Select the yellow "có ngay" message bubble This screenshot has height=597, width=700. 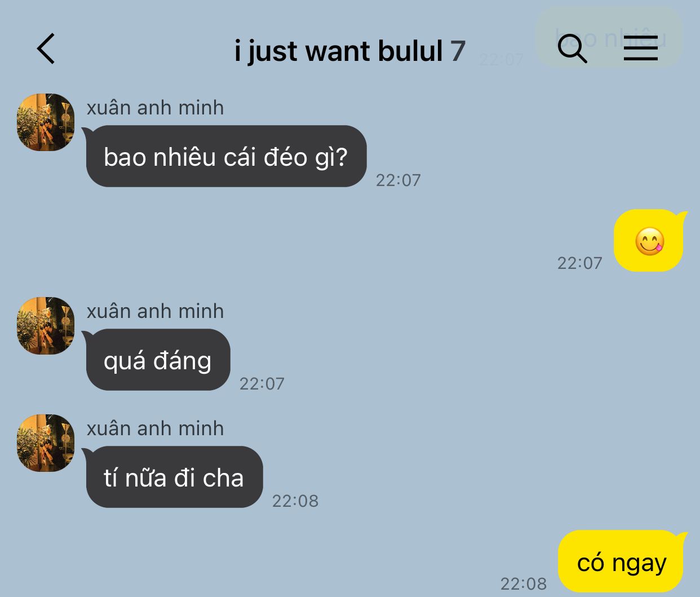[x=622, y=561]
